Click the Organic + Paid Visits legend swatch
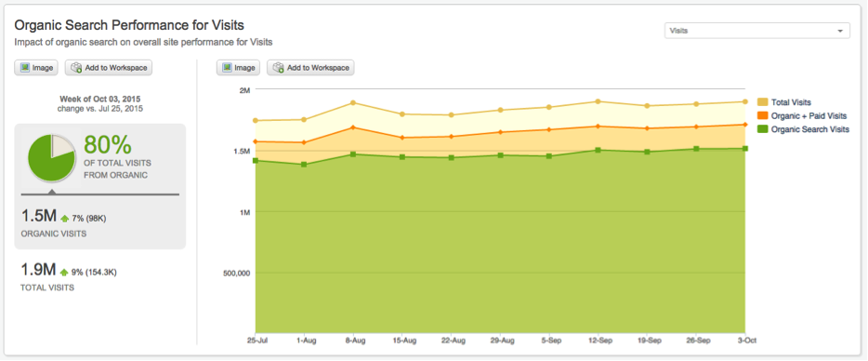868x361 pixels. coord(762,116)
